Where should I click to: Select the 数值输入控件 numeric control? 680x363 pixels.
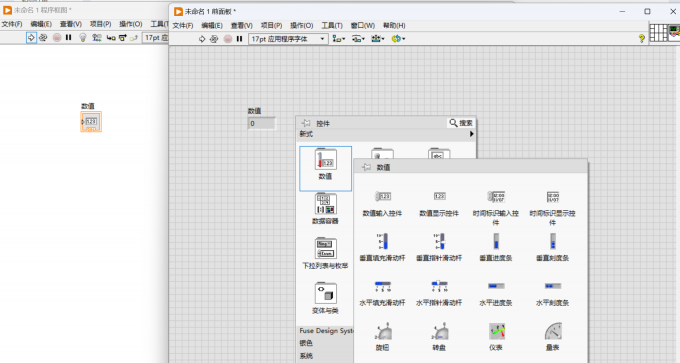tap(382, 204)
